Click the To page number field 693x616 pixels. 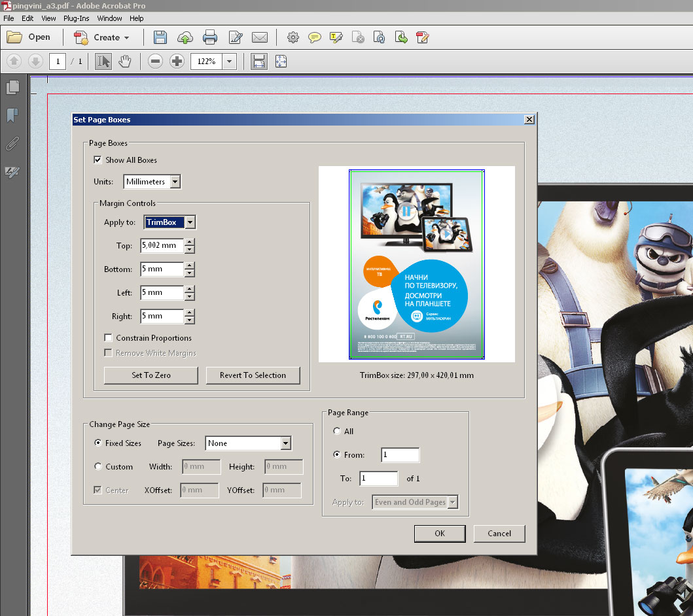[x=379, y=478]
